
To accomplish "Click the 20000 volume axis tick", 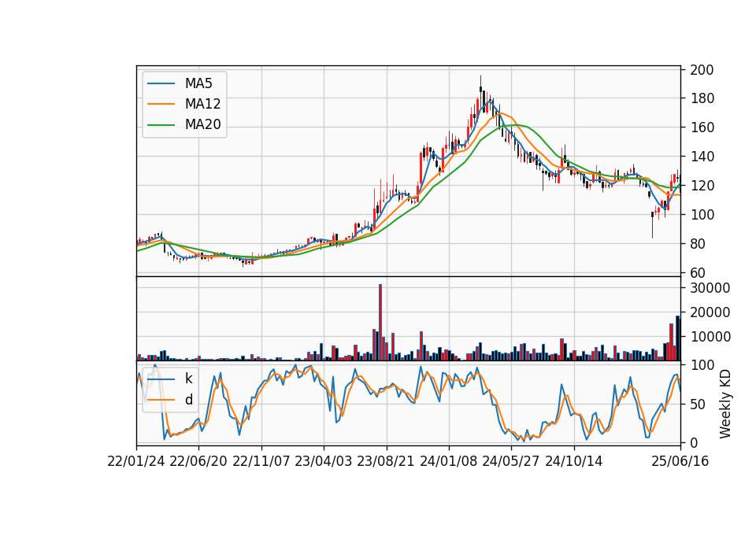I will 710,312.
